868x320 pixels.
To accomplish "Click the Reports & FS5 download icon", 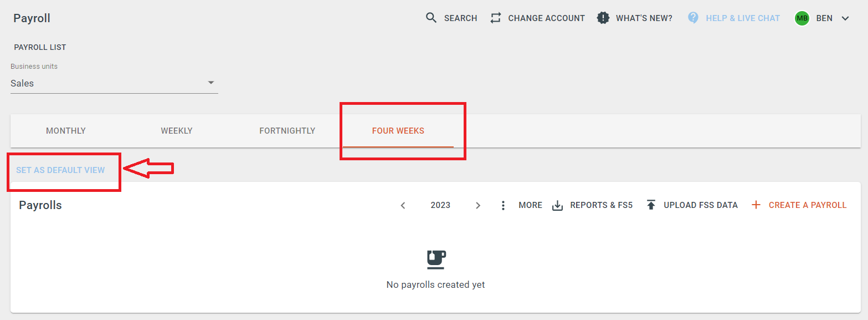I will (x=558, y=205).
